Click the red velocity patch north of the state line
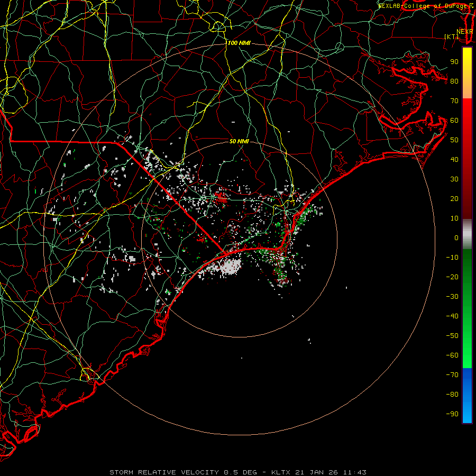The height and width of the screenshot is (476, 476). tap(221, 197)
